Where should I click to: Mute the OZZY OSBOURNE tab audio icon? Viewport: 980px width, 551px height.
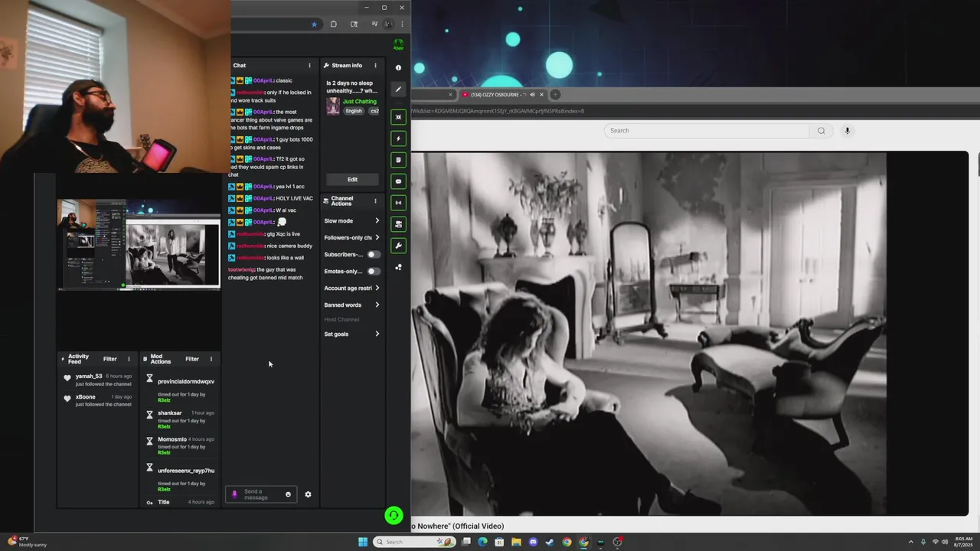(532, 95)
